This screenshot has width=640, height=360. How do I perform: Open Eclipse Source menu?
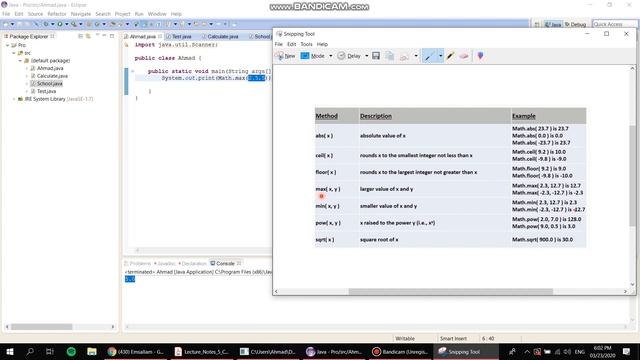pos(35,14)
